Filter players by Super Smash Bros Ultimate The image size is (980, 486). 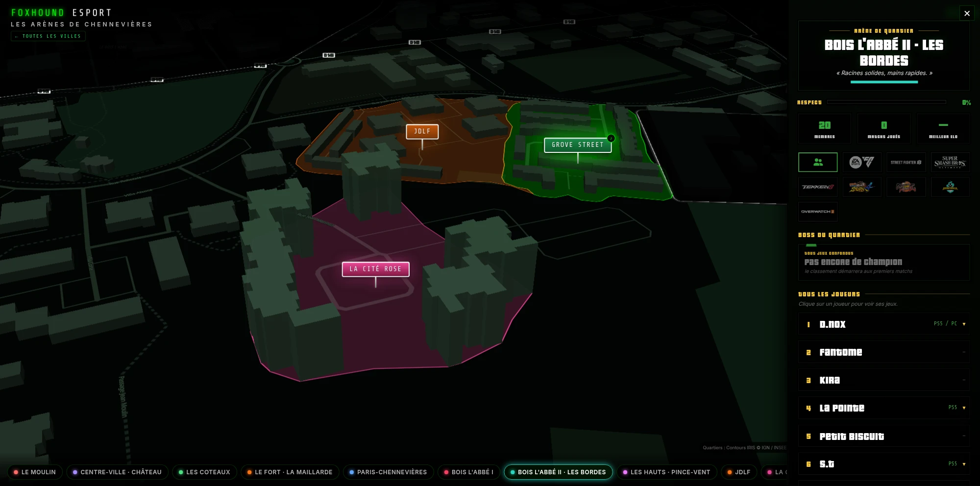pyautogui.click(x=950, y=162)
